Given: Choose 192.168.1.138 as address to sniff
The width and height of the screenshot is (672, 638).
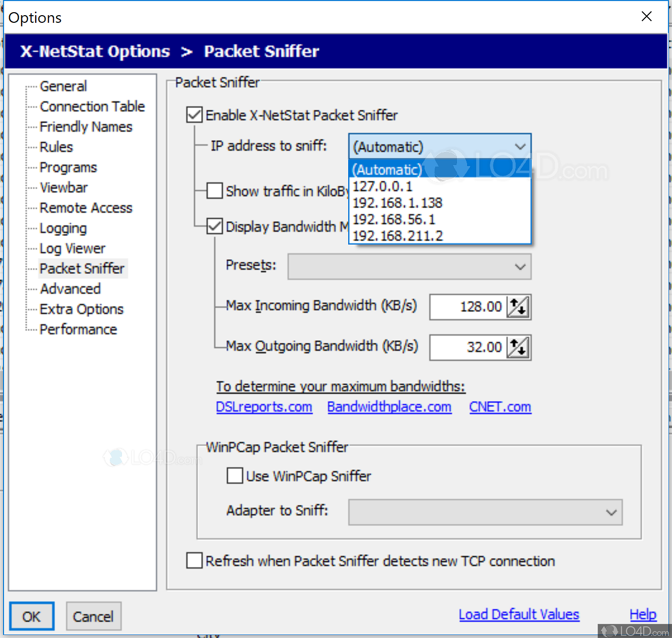Looking at the screenshot, I should tap(397, 203).
